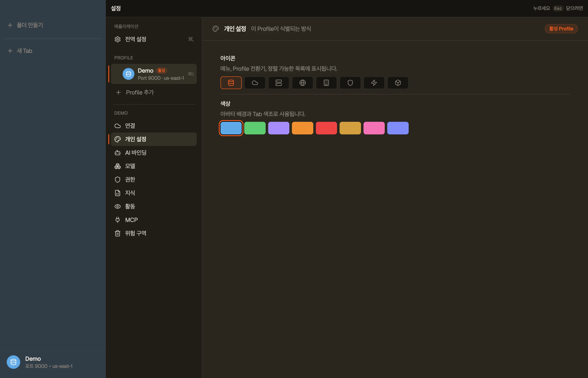588x378 pixels.
Task: Pick the purple color swatch
Action: click(278, 128)
